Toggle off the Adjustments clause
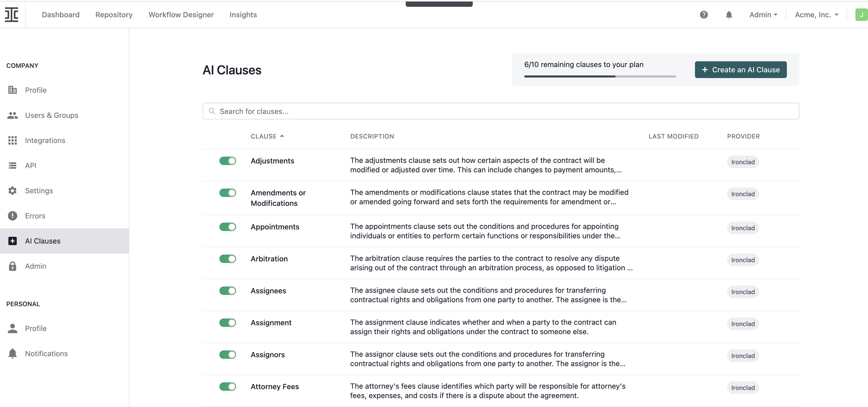The width and height of the screenshot is (868, 407). 227,161
